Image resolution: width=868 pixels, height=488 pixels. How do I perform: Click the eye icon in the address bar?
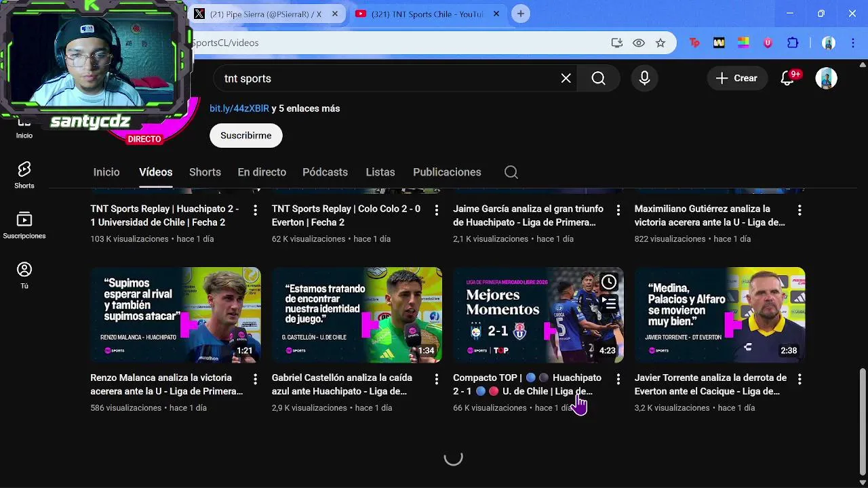point(639,43)
